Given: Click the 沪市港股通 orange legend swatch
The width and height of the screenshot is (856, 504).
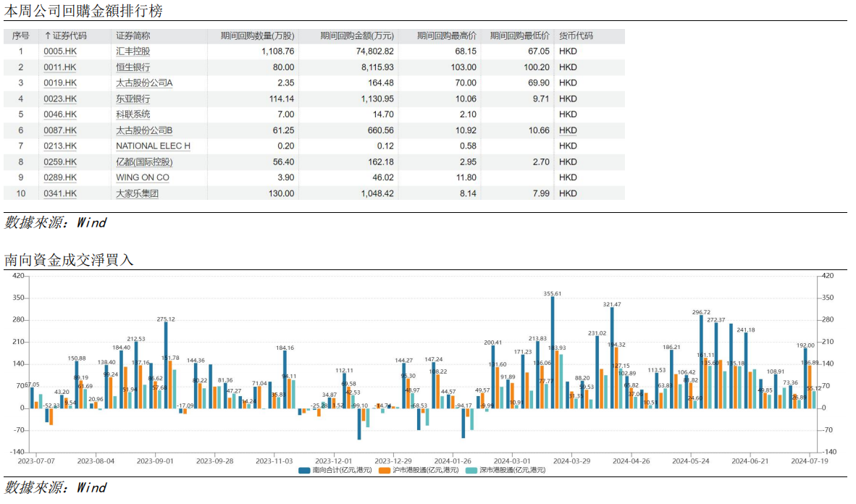Looking at the screenshot, I should (385, 470).
